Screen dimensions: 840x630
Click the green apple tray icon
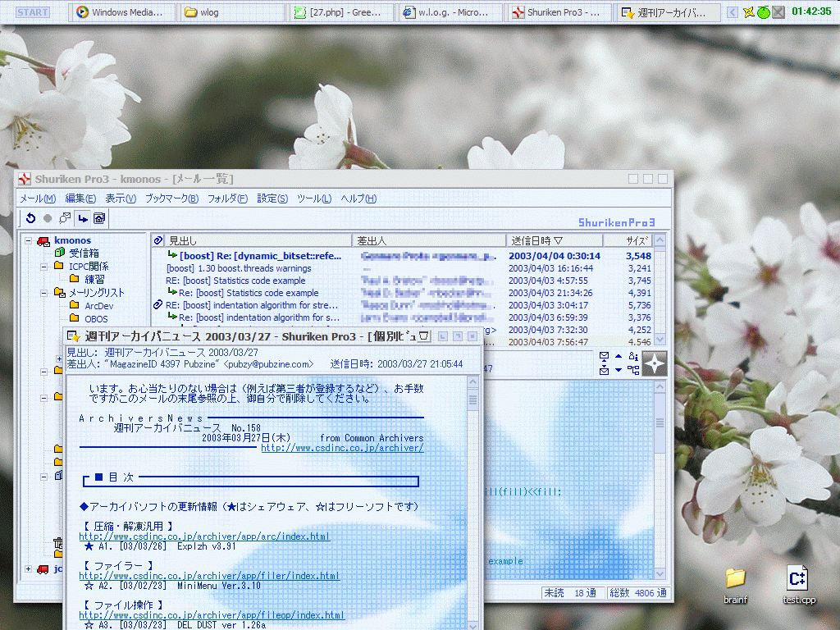764,11
